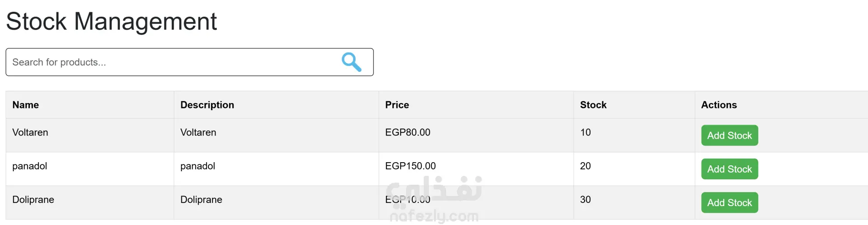This screenshot has width=868, height=225.
Task: Click the EGP80.00 price cell
Action: [x=407, y=132]
